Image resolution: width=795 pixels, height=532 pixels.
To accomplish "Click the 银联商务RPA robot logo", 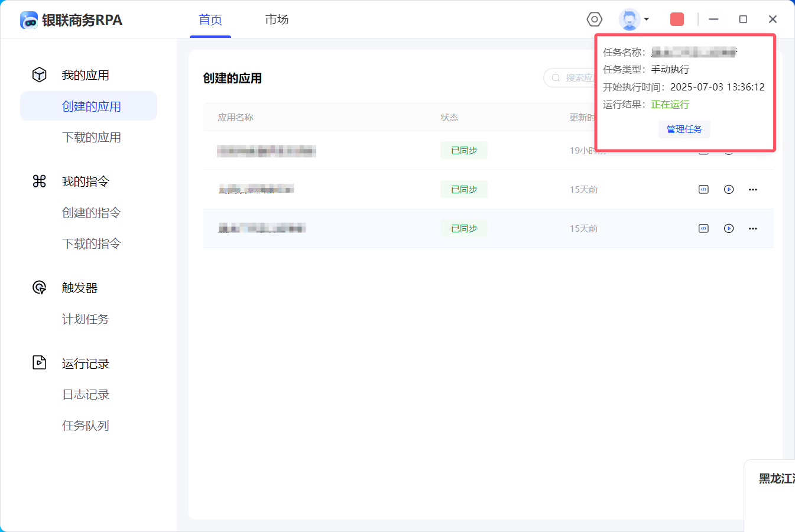I will coord(29,20).
